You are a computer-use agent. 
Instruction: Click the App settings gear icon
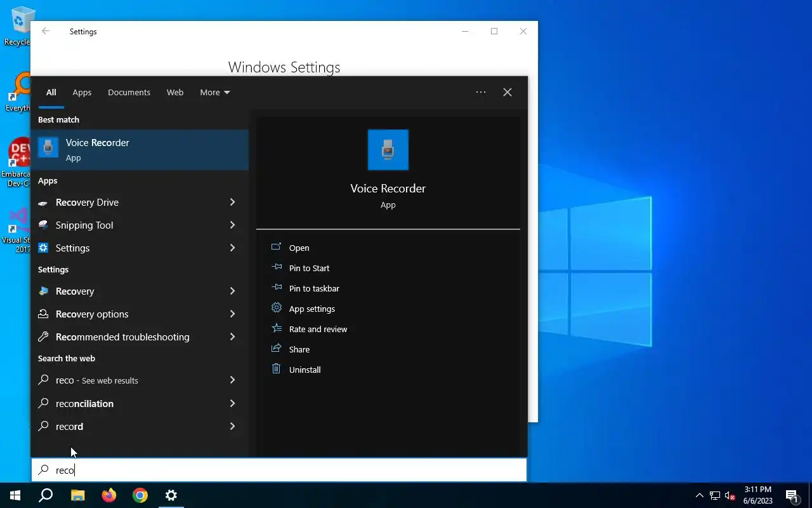coord(276,307)
